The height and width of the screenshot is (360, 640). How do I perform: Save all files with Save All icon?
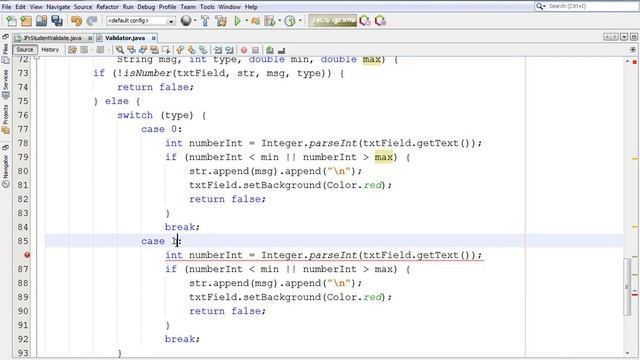coord(57,21)
